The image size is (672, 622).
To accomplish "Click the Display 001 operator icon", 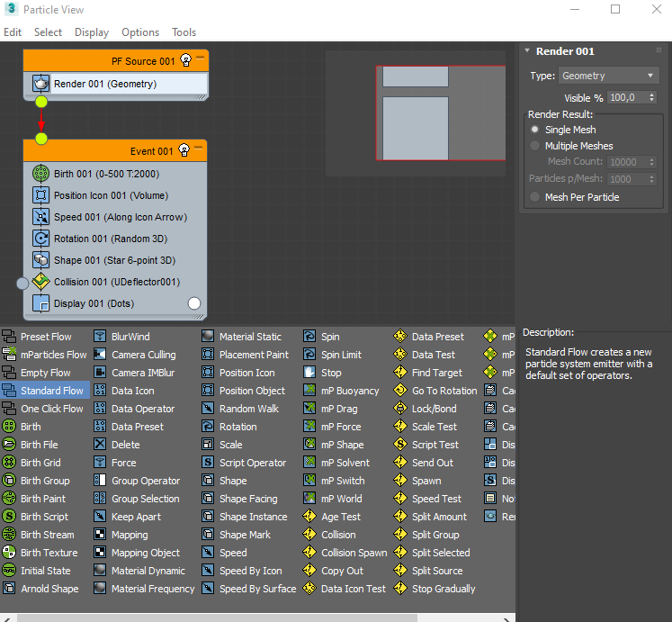I will [40, 303].
